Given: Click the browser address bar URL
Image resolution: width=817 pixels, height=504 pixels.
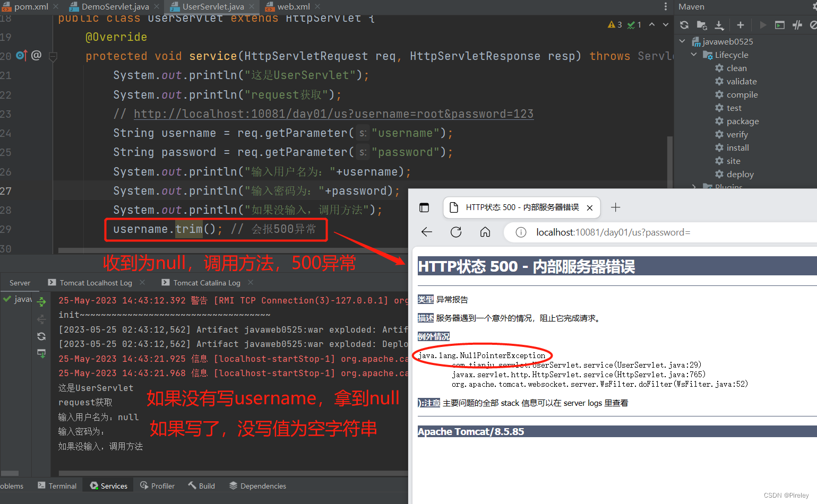Looking at the screenshot, I should pyautogui.click(x=613, y=232).
